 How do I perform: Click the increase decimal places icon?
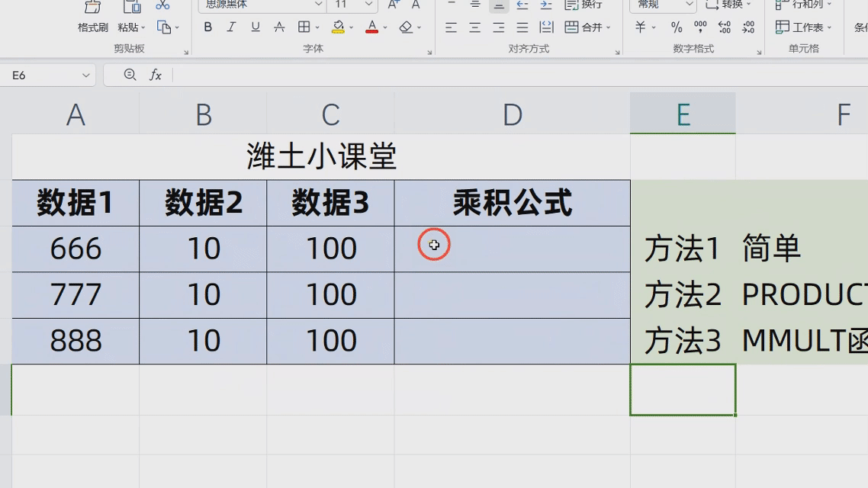[x=724, y=27]
